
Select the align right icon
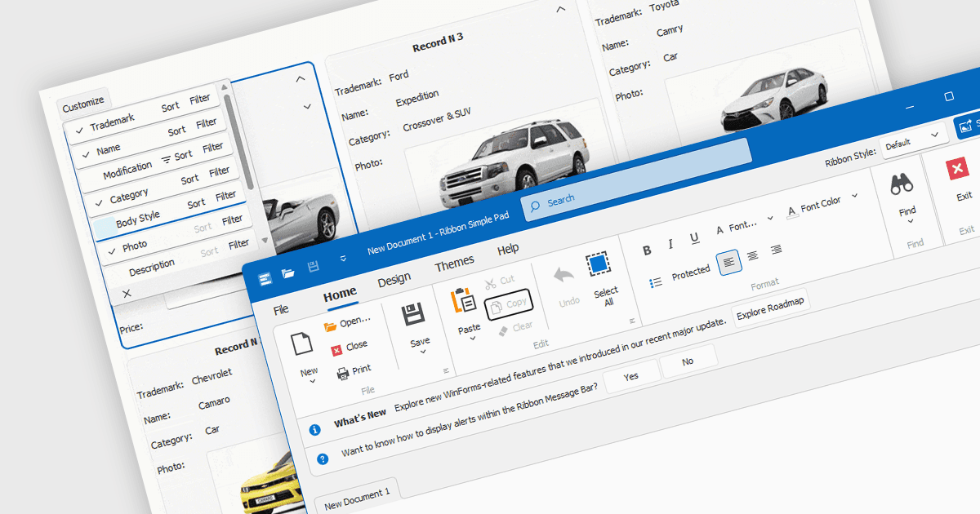coord(776,249)
